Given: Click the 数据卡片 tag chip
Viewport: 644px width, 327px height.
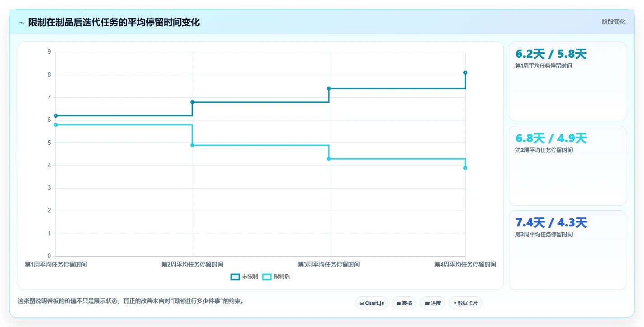Looking at the screenshot, I should point(466,303).
